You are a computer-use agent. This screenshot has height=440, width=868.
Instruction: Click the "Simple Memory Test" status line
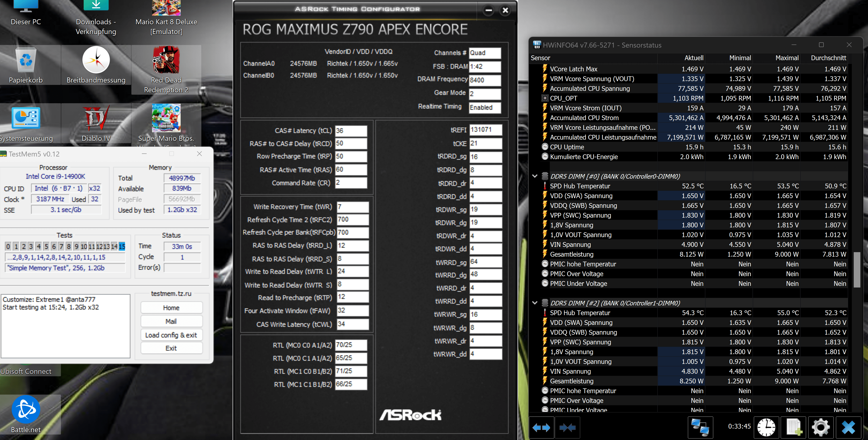tap(65, 268)
